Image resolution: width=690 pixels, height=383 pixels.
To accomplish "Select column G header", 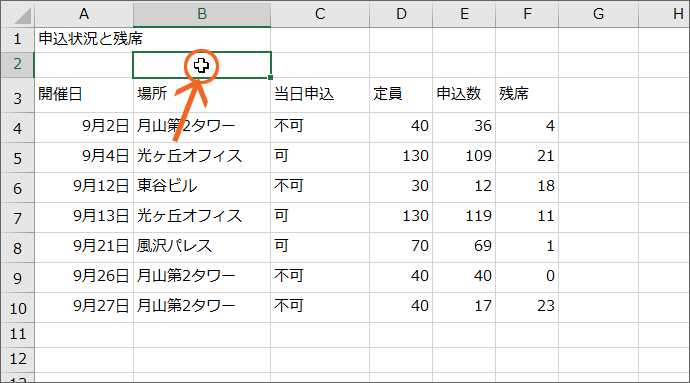I will (598, 15).
